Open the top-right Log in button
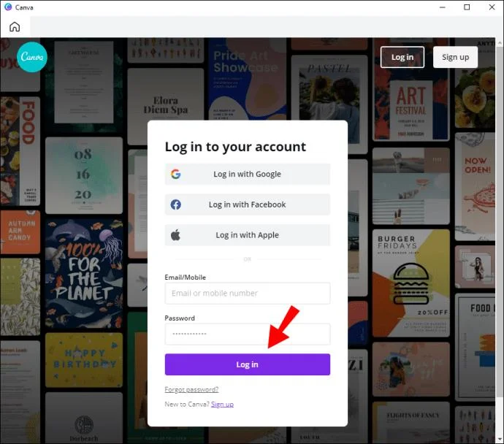This screenshot has width=504, height=444. tap(402, 57)
